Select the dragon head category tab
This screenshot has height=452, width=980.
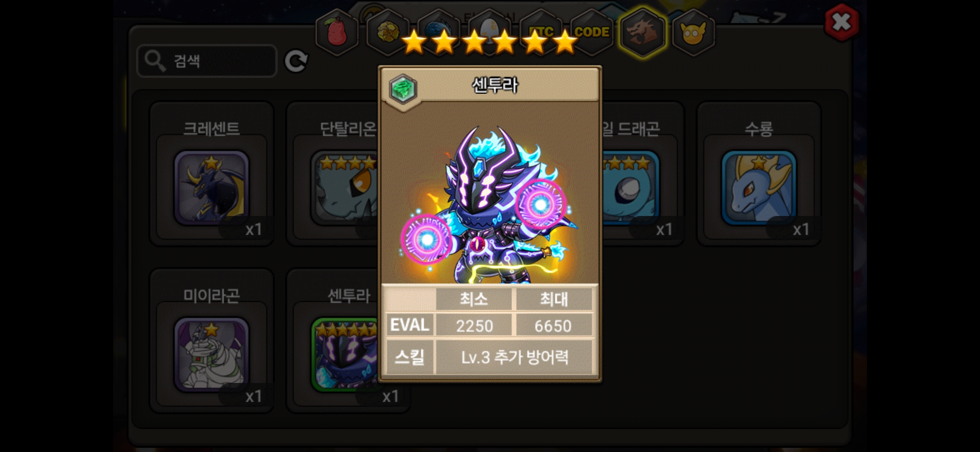643,32
